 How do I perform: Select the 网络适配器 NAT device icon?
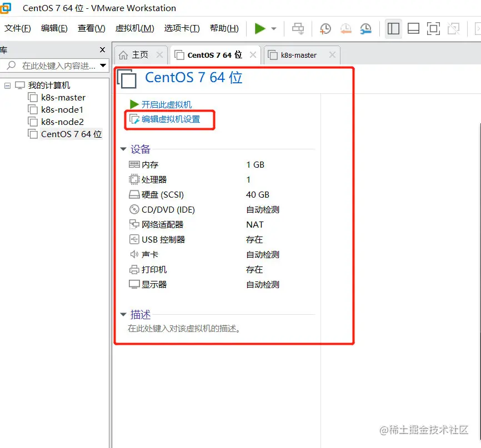[133, 224]
